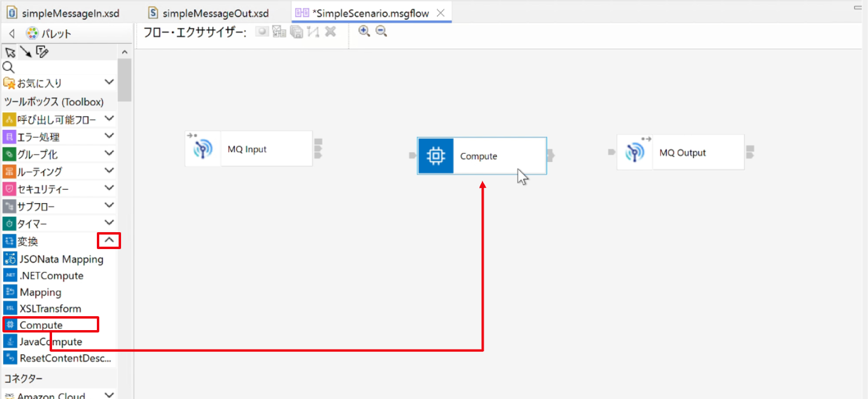Select Mapping node in palette
Image resolution: width=868 pixels, height=399 pixels.
pyautogui.click(x=33, y=292)
